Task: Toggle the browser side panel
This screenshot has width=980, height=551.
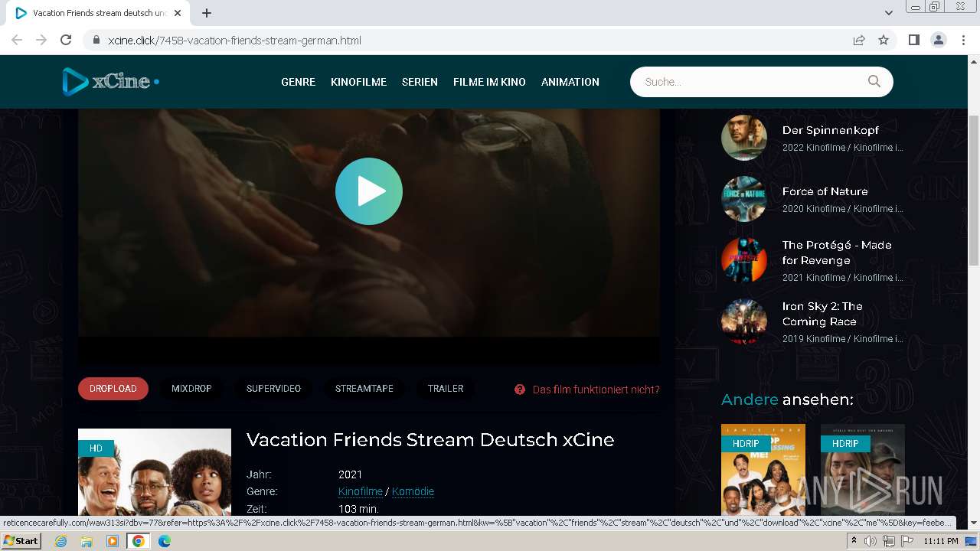Action: [x=914, y=40]
